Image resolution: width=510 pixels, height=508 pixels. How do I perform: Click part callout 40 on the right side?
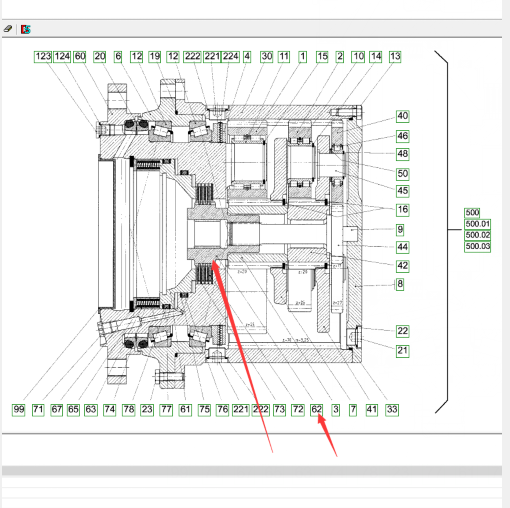click(403, 116)
